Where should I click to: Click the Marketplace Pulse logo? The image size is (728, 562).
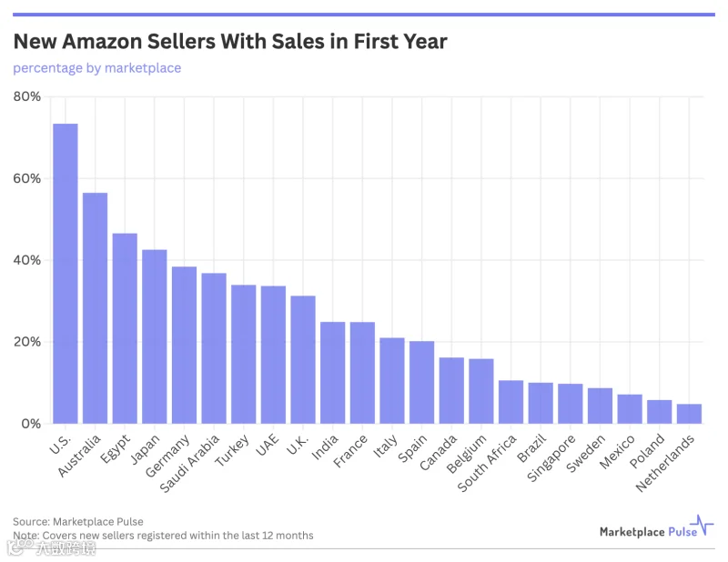pyautogui.click(x=656, y=527)
